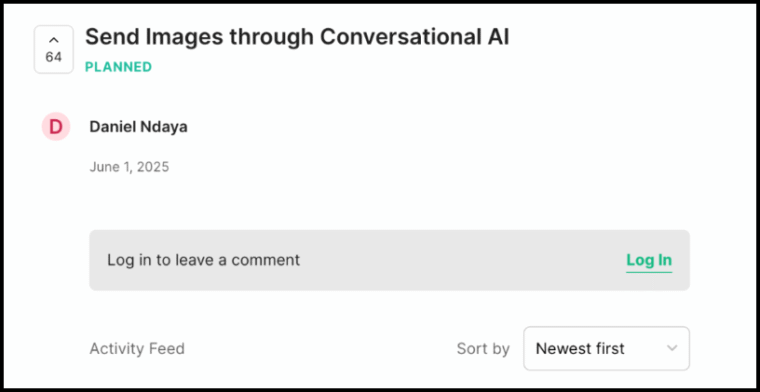Click the chevron inside the Newest first dropdown

point(672,348)
